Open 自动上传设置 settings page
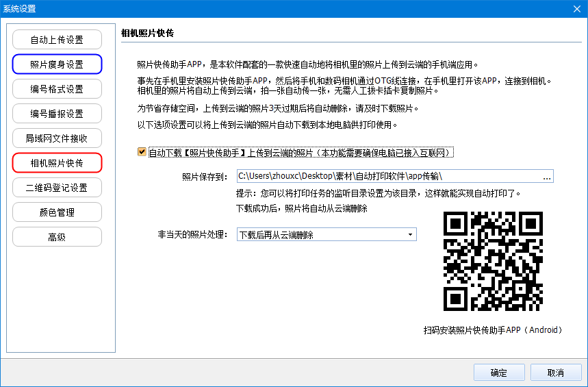The image size is (588, 387). (x=57, y=40)
